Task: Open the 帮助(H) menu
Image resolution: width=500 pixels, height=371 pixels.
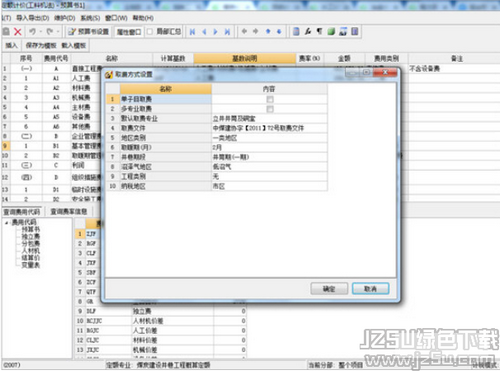Action: pos(143,18)
